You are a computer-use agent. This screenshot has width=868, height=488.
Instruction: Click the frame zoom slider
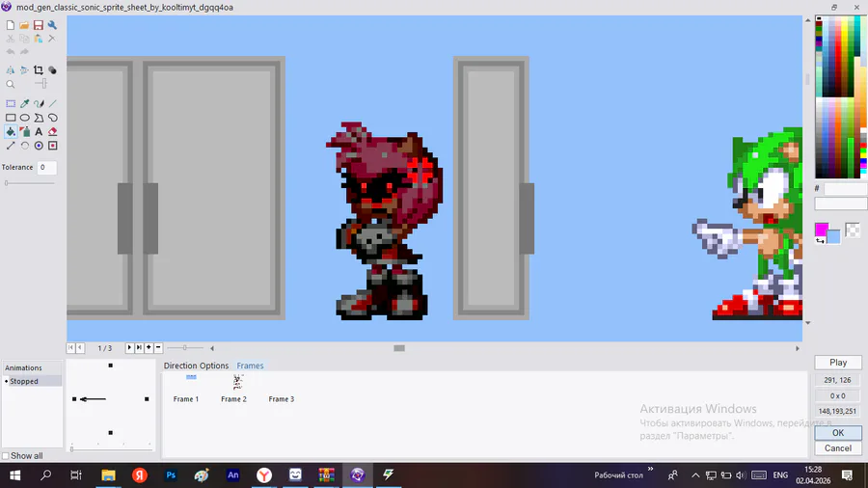[185, 347]
